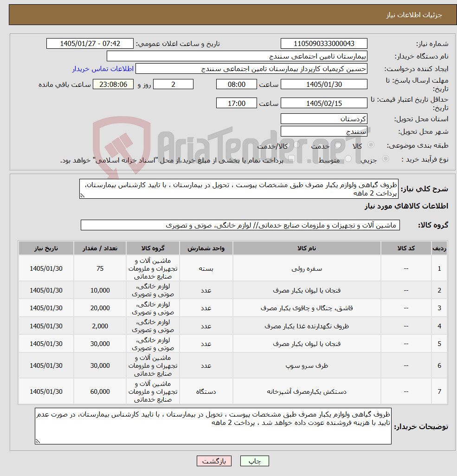Click the فنجان یا لیوان item in row 2
The height and width of the screenshot is (476, 457).
coord(307,290)
